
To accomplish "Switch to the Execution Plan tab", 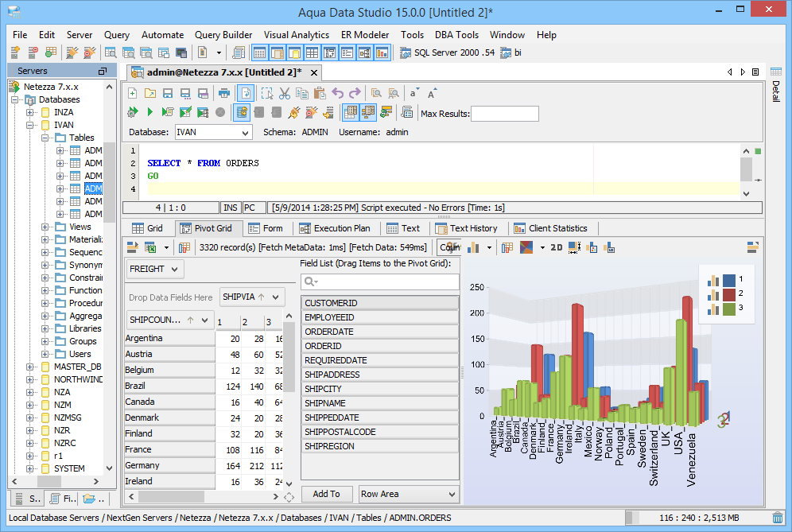I will [335, 228].
